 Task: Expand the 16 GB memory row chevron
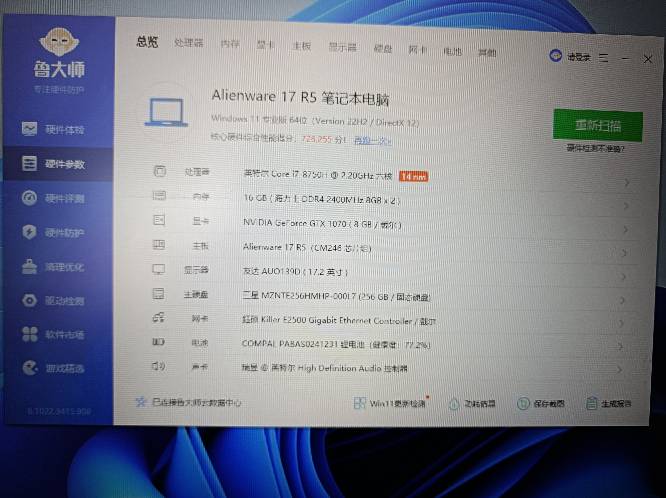coord(626,207)
